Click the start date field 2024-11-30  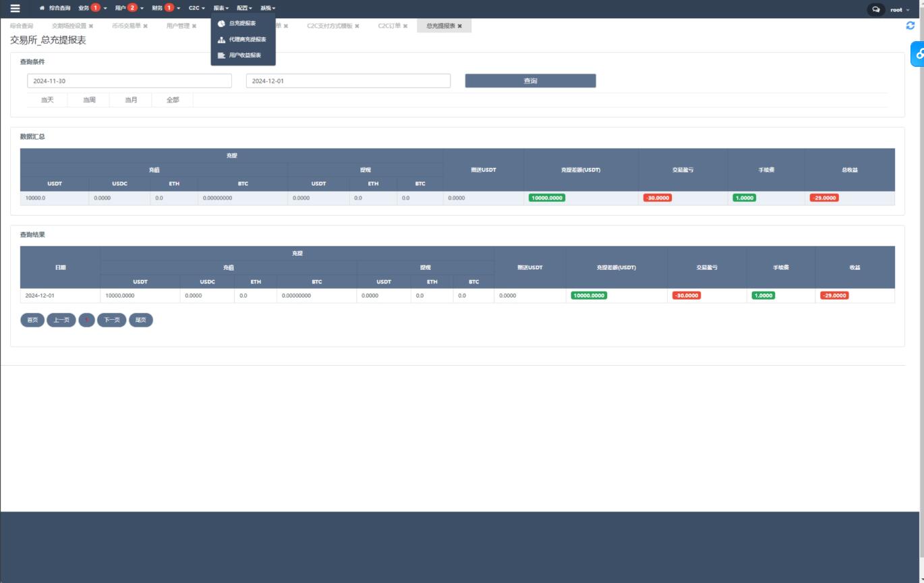pyautogui.click(x=129, y=81)
